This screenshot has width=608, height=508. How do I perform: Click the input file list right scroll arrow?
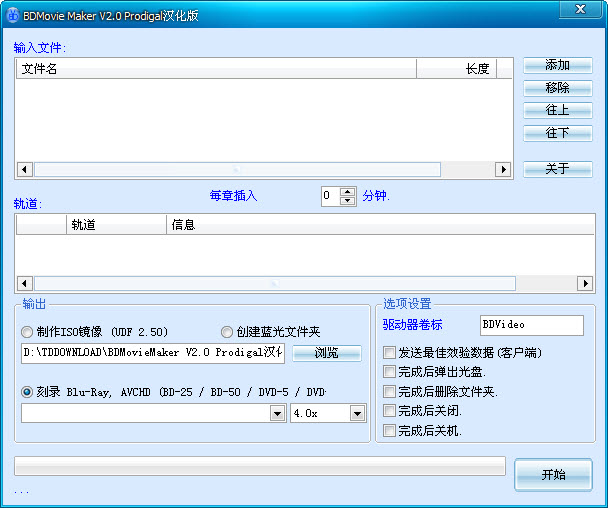[x=503, y=169]
